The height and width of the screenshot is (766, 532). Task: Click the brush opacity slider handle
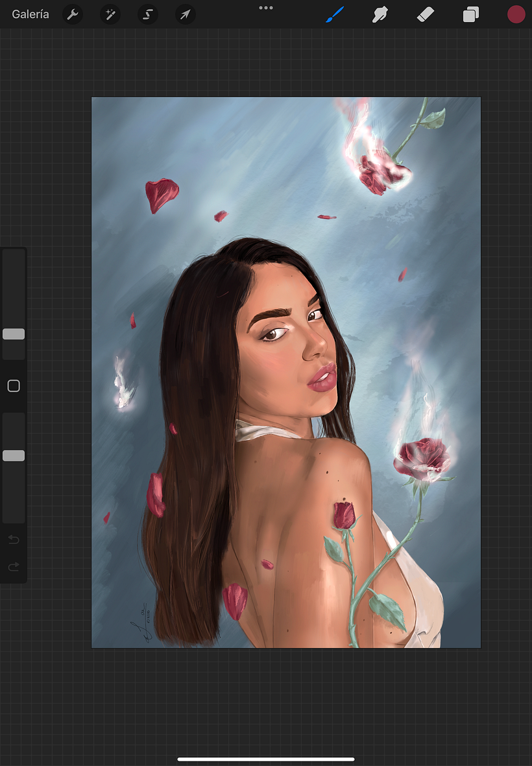(x=14, y=456)
